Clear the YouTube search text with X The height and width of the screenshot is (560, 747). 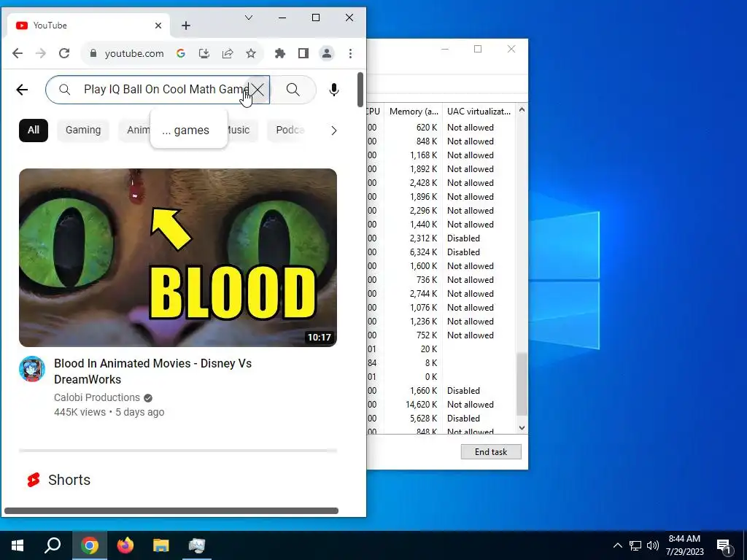[258, 90]
